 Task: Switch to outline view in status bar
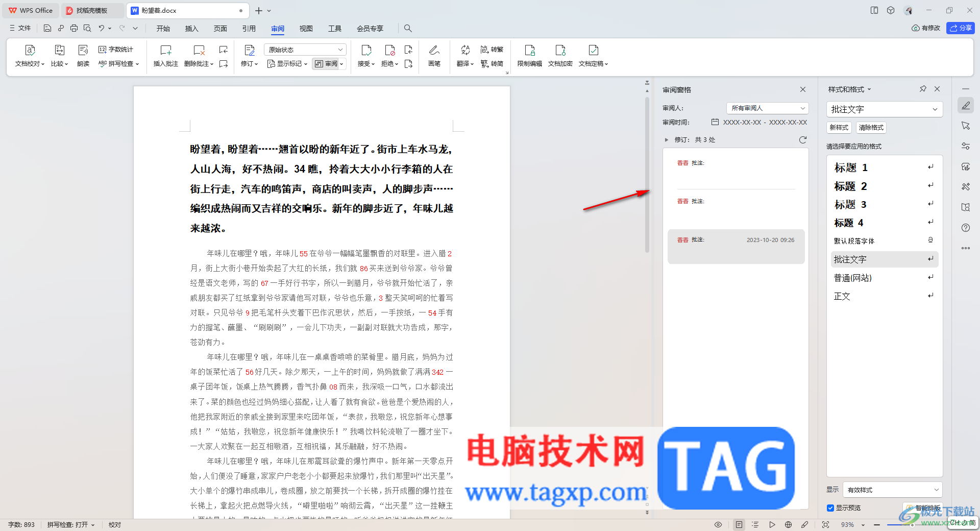coord(755,524)
